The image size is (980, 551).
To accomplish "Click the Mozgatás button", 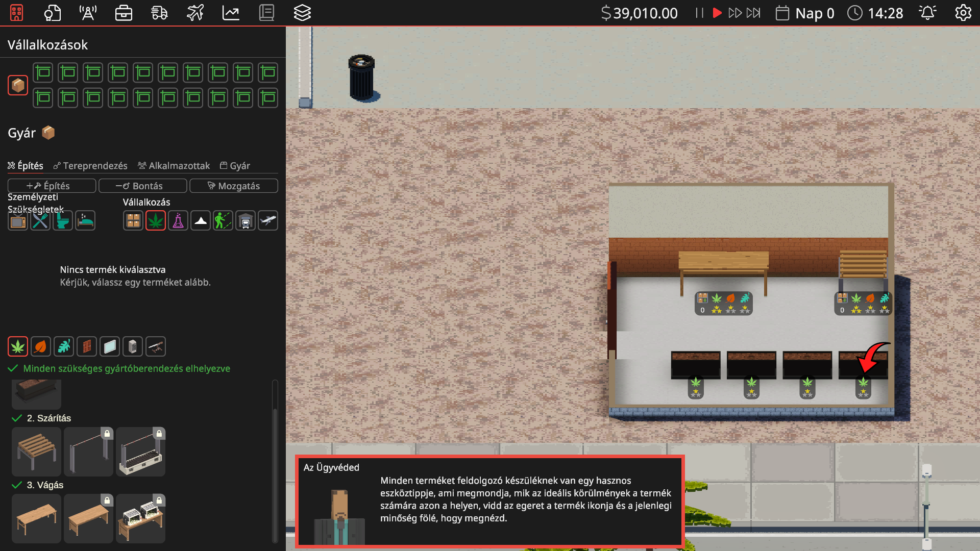I will [x=234, y=186].
